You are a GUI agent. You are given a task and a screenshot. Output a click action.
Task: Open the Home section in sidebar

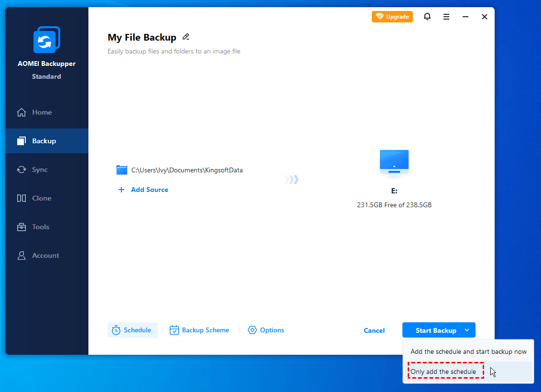pos(46,112)
